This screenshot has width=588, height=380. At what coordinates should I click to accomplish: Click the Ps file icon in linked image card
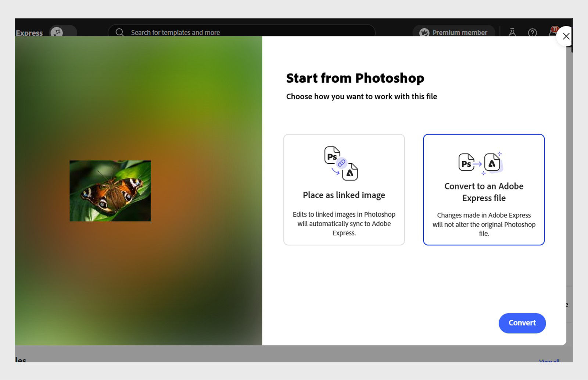[x=332, y=156]
